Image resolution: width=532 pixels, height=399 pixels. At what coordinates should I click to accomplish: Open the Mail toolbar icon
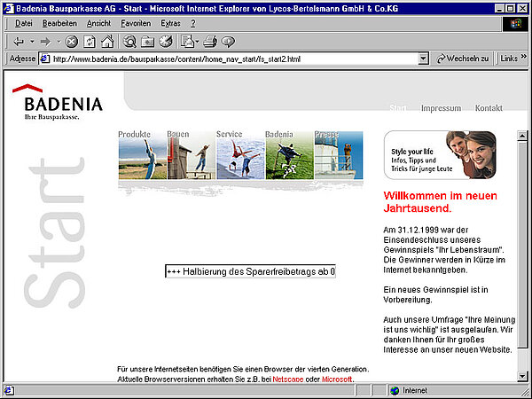(187, 42)
